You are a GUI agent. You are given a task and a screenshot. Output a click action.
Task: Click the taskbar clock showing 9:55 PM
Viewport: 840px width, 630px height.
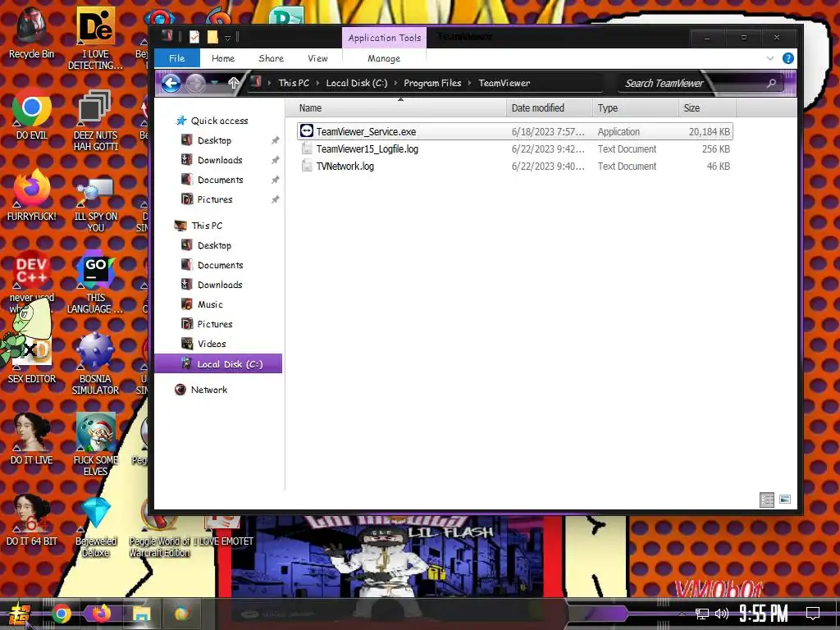[x=764, y=614]
